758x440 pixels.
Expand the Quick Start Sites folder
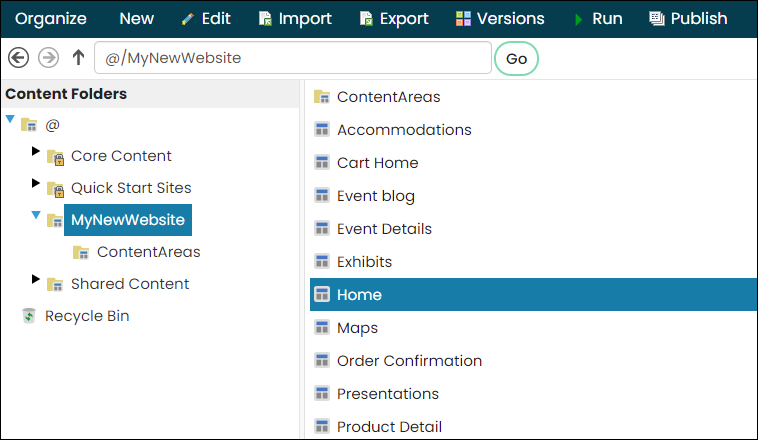[35, 183]
